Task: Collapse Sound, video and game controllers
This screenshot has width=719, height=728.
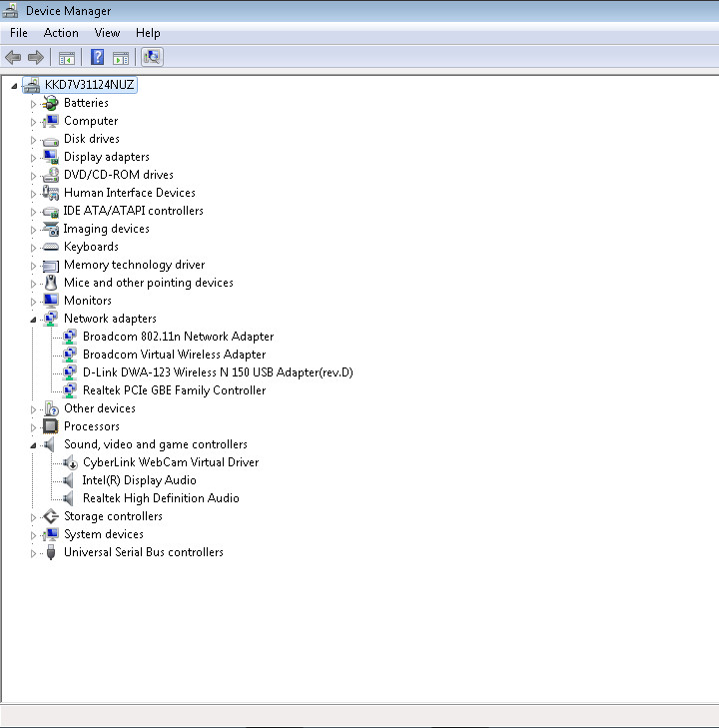Action: 33,445
